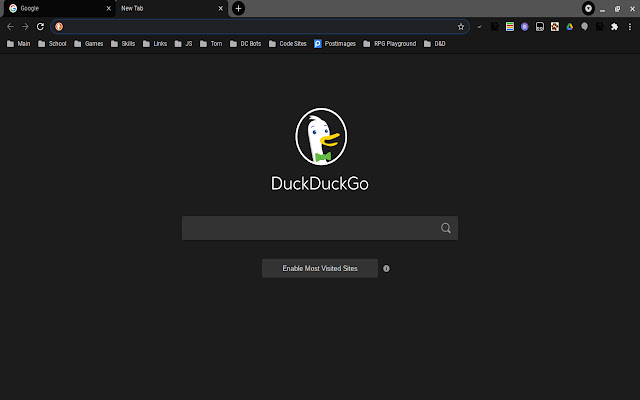
Task: Click the magnifying glass search icon
Action: click(446, 228)
